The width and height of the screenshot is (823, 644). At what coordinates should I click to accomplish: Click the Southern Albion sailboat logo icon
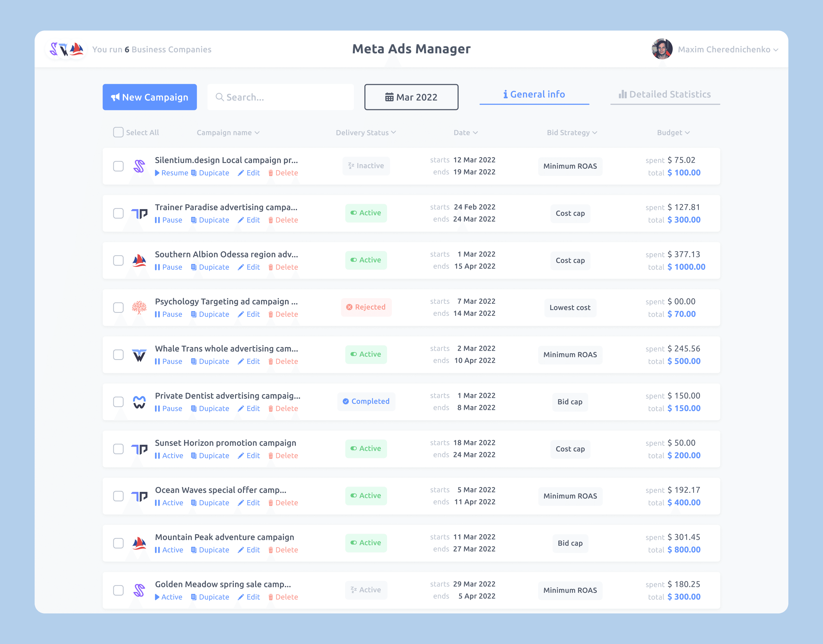point(139,261)
